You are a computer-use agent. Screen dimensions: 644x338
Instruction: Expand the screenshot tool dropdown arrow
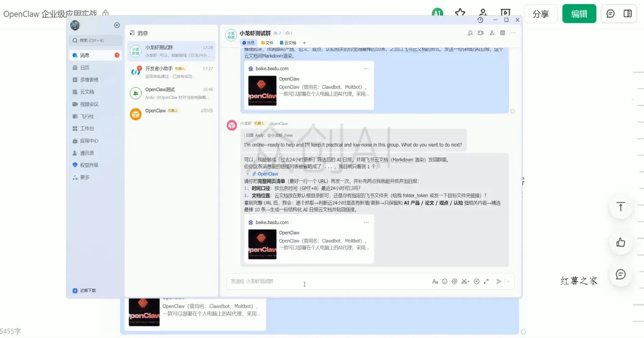pyautogui.click(x=468, y=281)
